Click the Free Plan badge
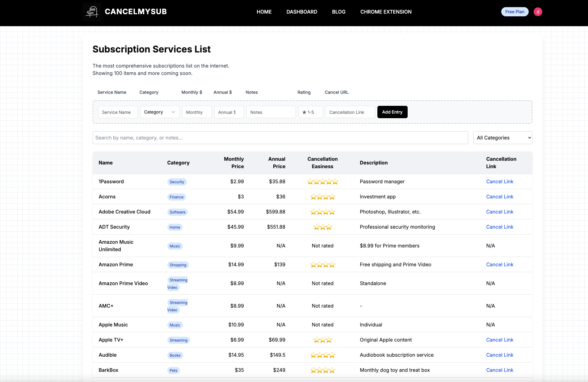 [515, 12]
